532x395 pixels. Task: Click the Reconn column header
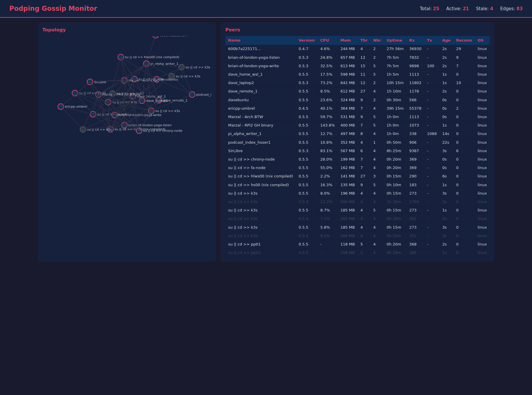tap(464, 40)
